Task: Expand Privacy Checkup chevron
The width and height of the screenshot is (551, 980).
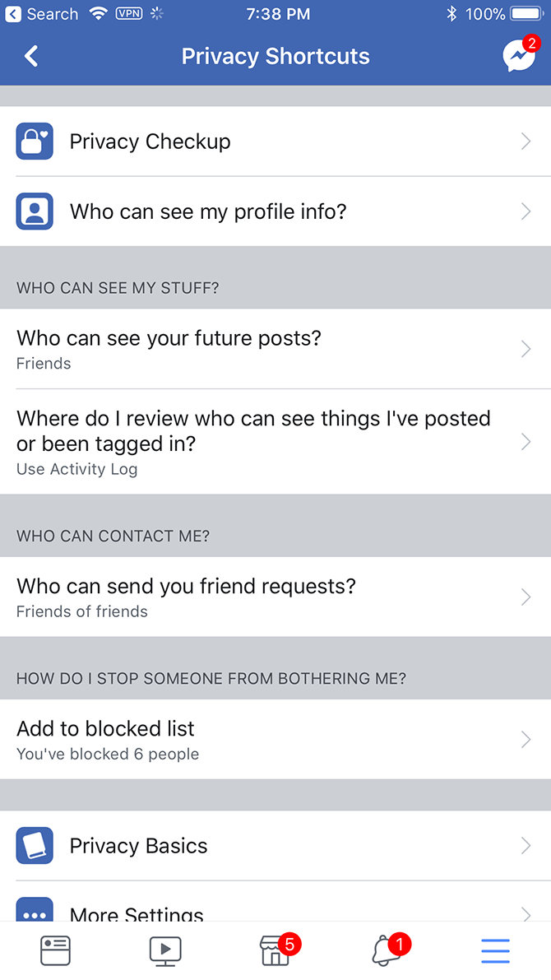Action: pyautogui.click(x=526, y=142)
